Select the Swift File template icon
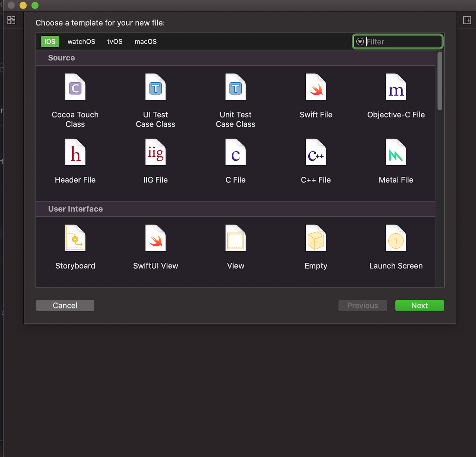The width and height of the screenshot is (476, 457). point(316,87)
